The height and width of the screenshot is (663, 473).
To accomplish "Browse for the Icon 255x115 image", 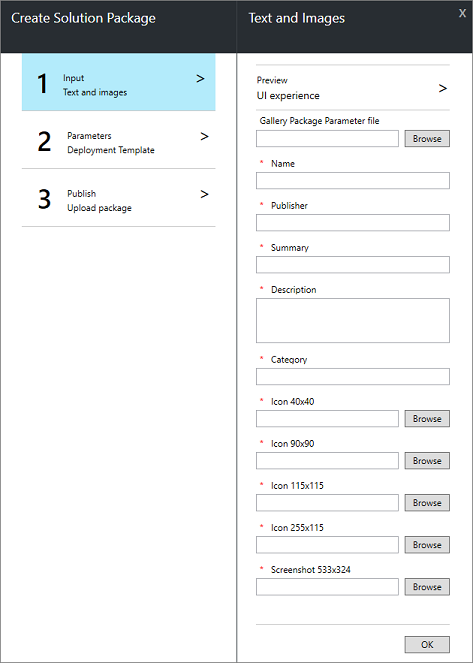I will [x=427, y=545].
